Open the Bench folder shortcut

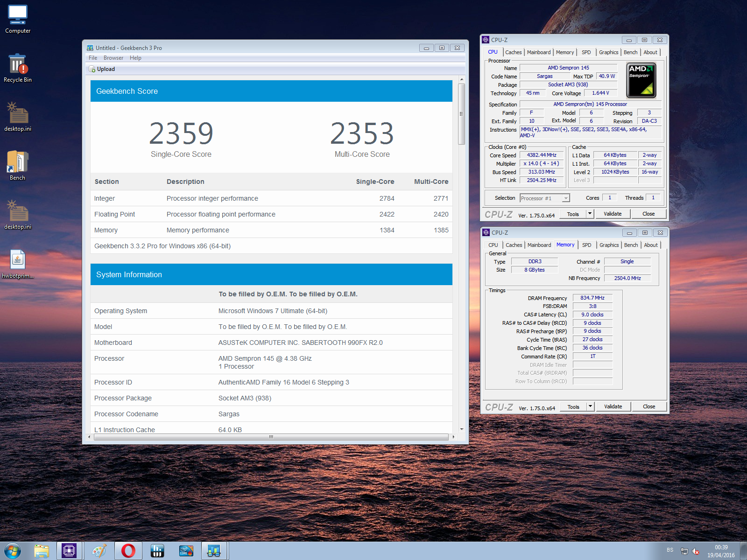coord(18,166)
